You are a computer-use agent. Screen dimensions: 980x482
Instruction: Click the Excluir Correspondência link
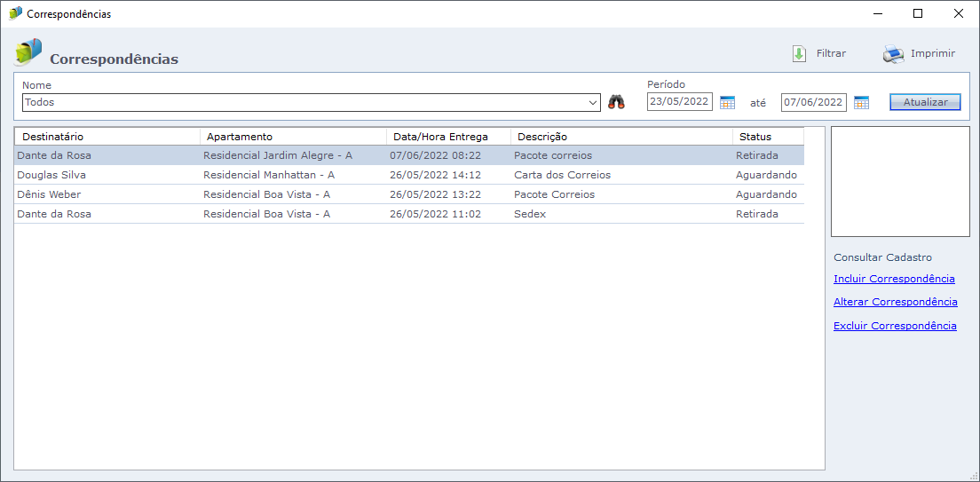895,326
